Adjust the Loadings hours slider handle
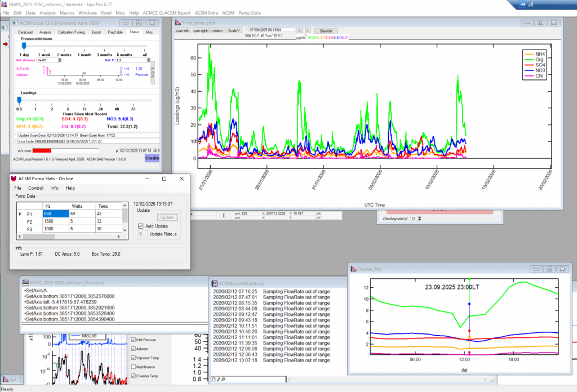 (x=19, y=100)
